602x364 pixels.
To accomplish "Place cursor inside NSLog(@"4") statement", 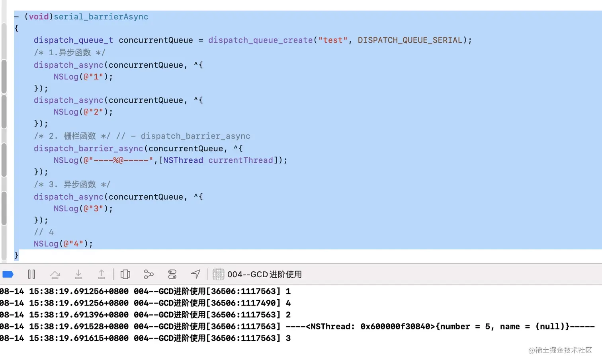I will coord(64,243).
